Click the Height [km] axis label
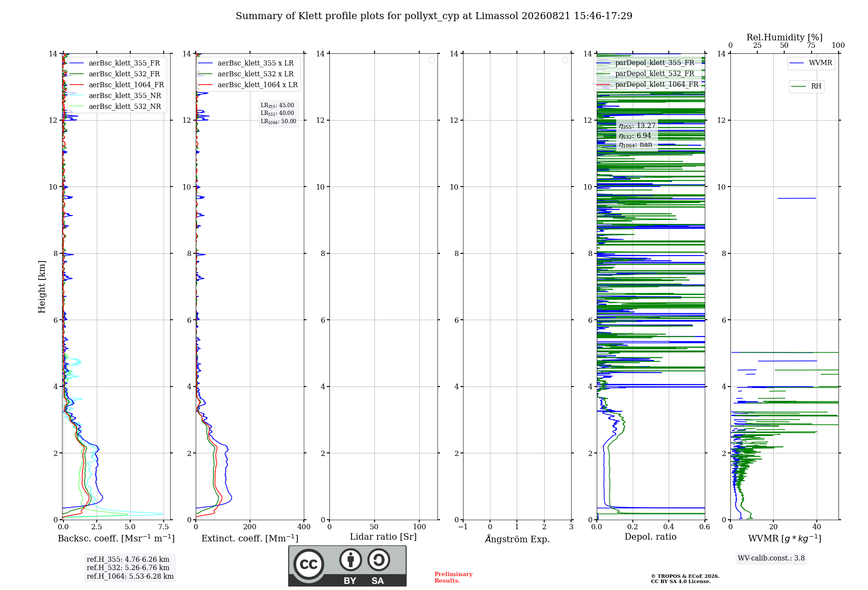This screenshot has height=590, width=868. tap(42, 287)
